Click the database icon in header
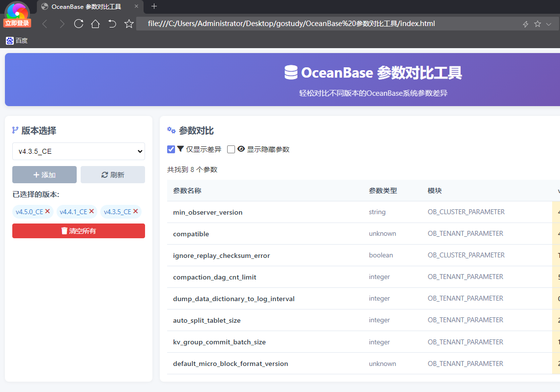Viewport: 560px width, 392px height. [x=291, y=72]
